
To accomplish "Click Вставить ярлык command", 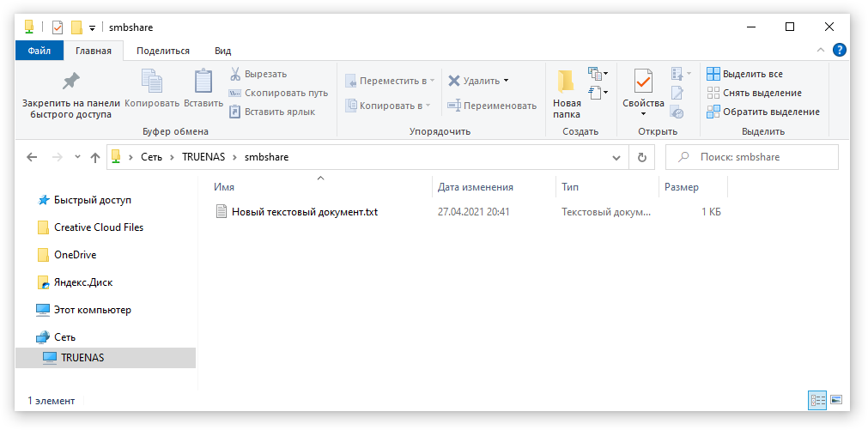I will tap(272, 112).
